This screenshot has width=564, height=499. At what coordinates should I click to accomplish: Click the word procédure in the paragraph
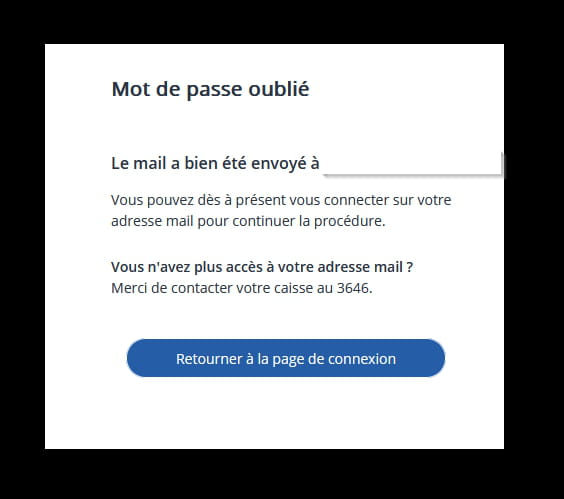[x=350, y=221]
